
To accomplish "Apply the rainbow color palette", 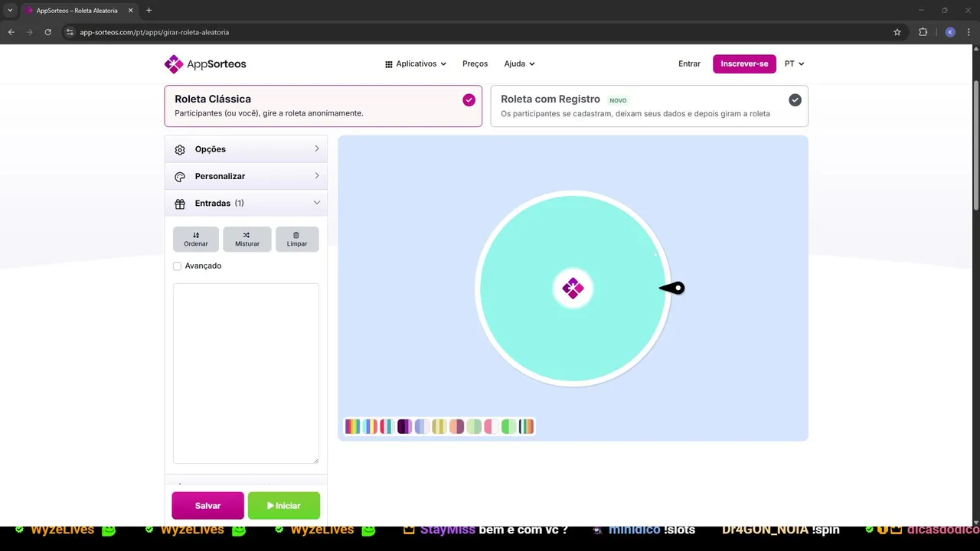I will coord(352,427).
